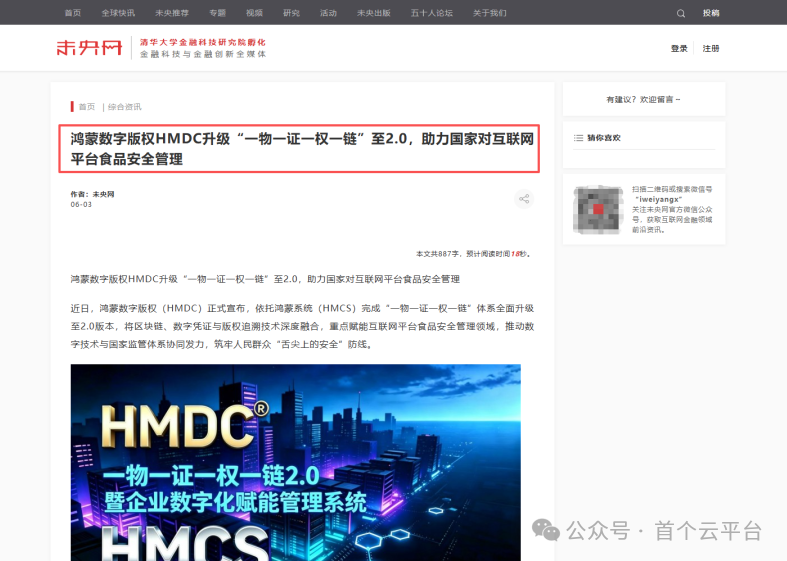Click the WeChat QR code image
The image size is (787, 561).
598,209
